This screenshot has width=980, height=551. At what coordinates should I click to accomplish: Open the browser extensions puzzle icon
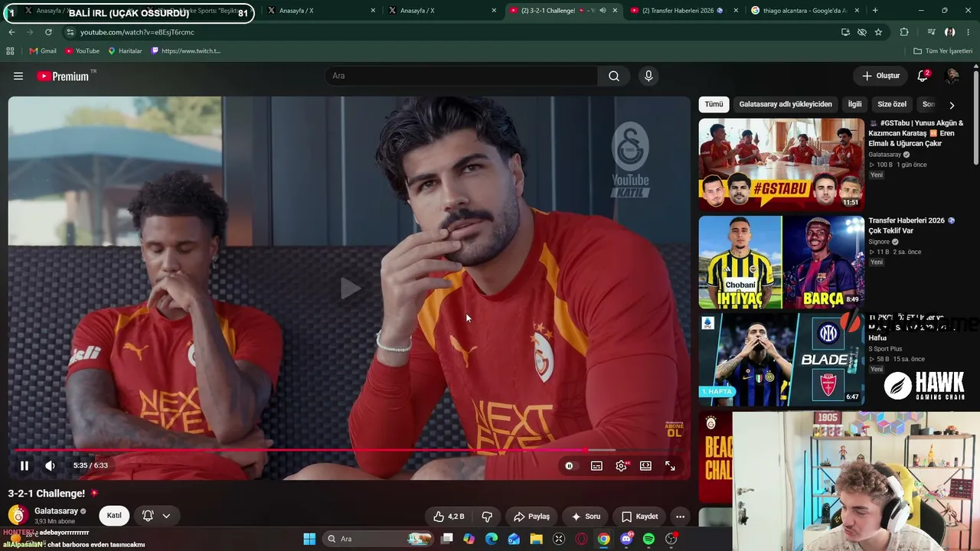[x=904, y=32]
